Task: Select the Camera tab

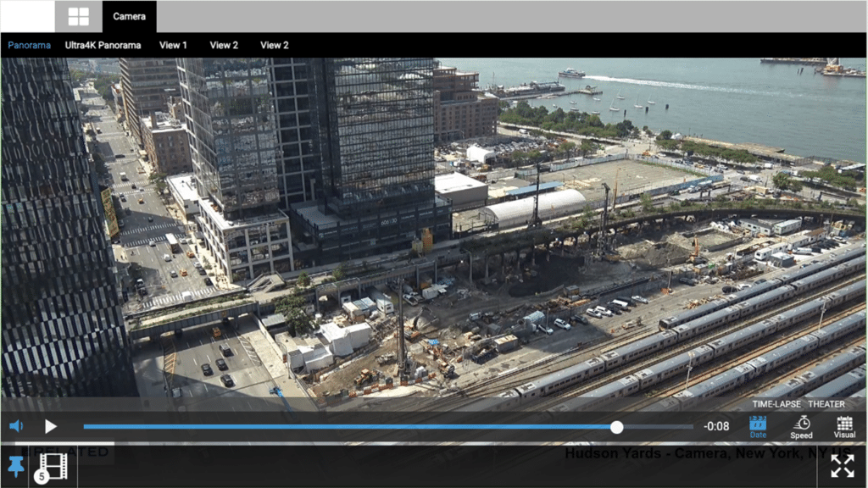Action: (129, 16)
